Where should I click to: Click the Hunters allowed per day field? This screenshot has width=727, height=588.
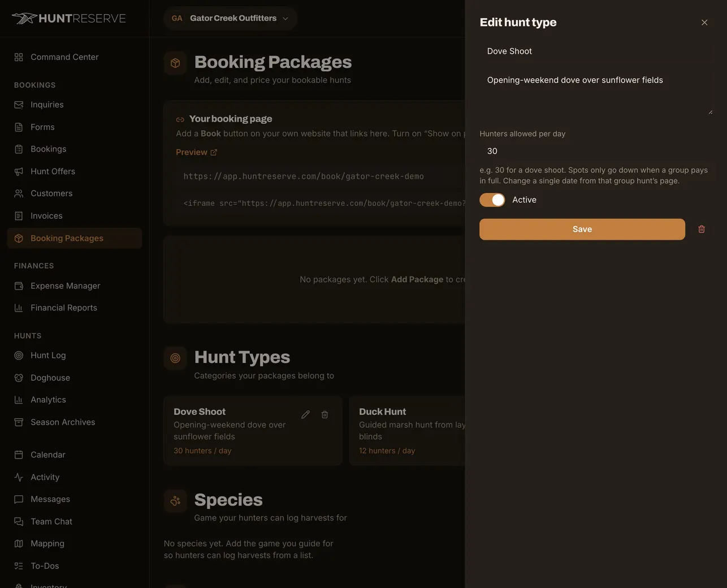[x=596, y=151]
